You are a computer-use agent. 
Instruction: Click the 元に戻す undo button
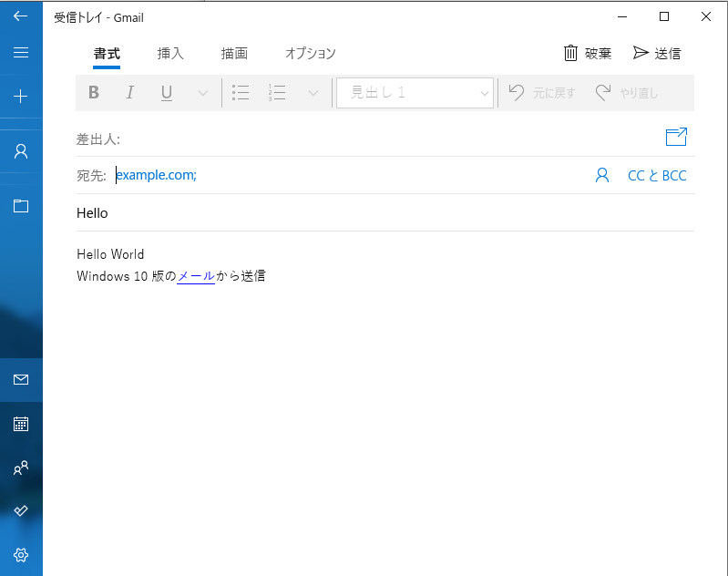[x=541, y=93]
